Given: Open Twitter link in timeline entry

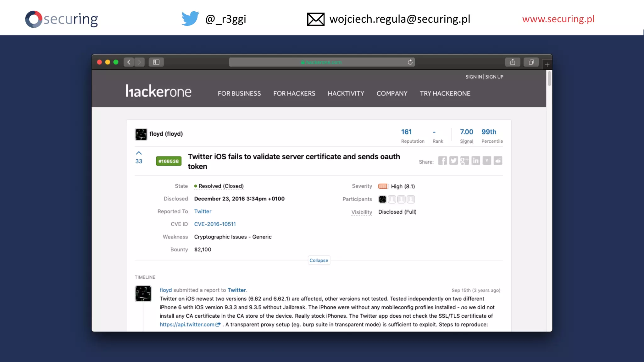Looking at the screenshot, I should point(237,290).
